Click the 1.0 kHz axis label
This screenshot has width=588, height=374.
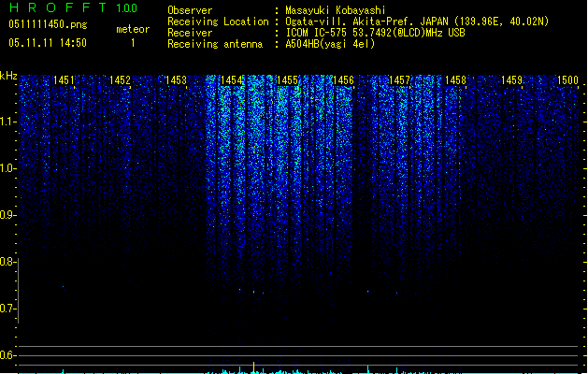click(x=7, y=168)
